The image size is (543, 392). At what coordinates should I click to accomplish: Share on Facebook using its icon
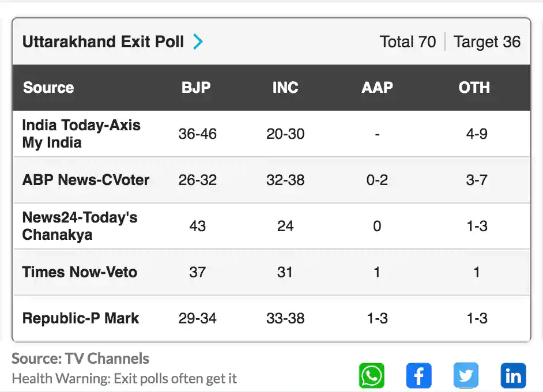click(x=418, y=376)
